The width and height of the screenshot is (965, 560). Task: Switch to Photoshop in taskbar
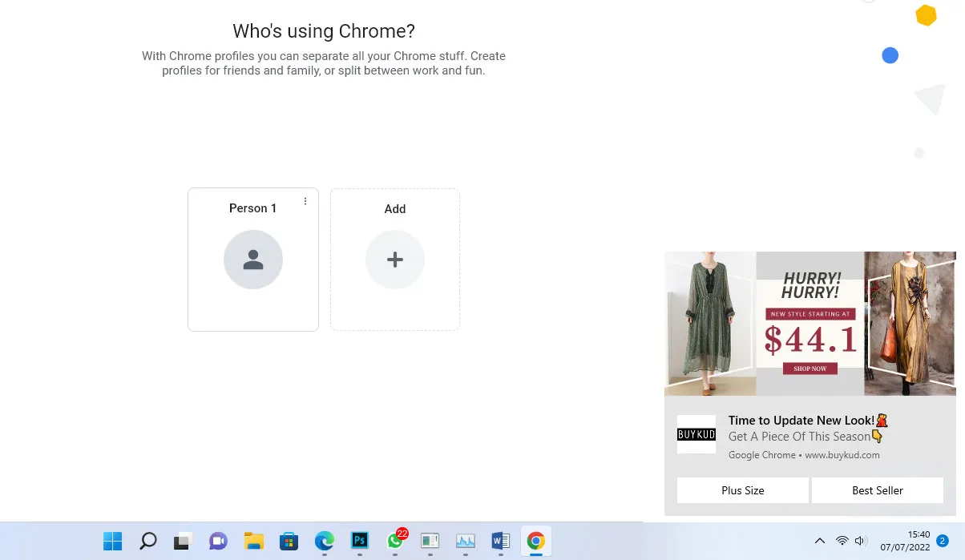[x=359, y=541]
